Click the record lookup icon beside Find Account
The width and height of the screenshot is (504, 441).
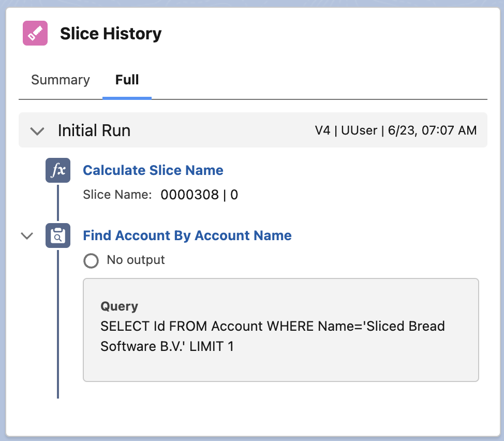coord(58,236)
